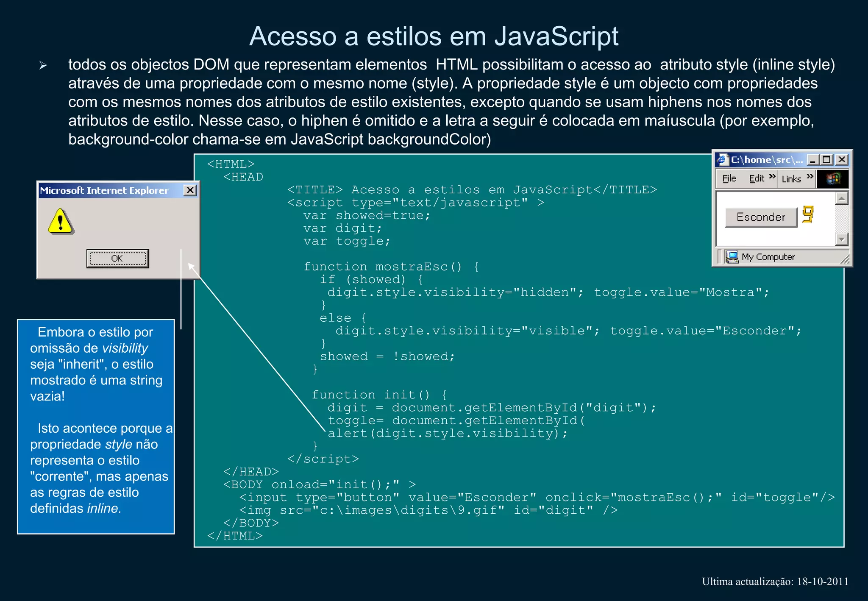Click the '<img src="c:\images\digits\9.gif"' code line
Screen dimensions: 868x601
point(428,510)
